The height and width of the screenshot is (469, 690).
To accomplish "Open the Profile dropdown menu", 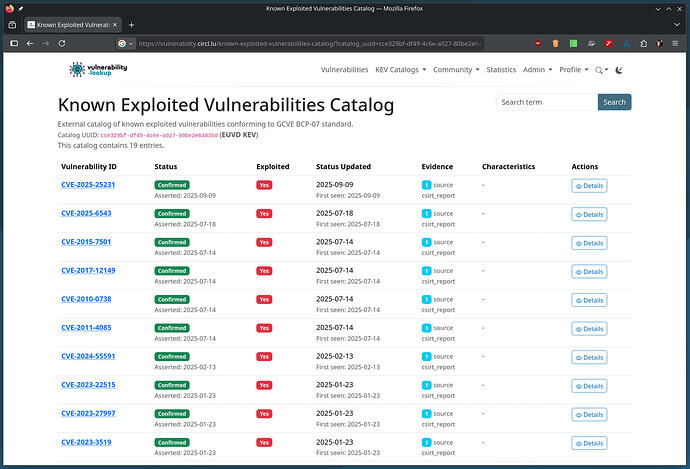I will (573, 70).
